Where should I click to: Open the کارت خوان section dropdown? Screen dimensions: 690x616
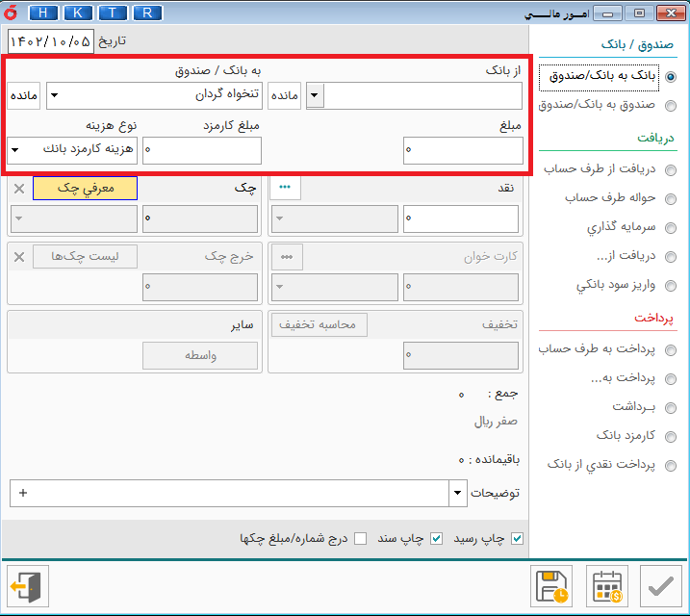(280, 287)
